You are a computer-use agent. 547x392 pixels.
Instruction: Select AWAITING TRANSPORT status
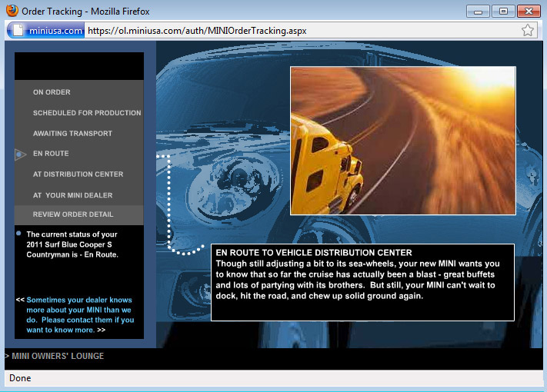[x=72, y=134]
